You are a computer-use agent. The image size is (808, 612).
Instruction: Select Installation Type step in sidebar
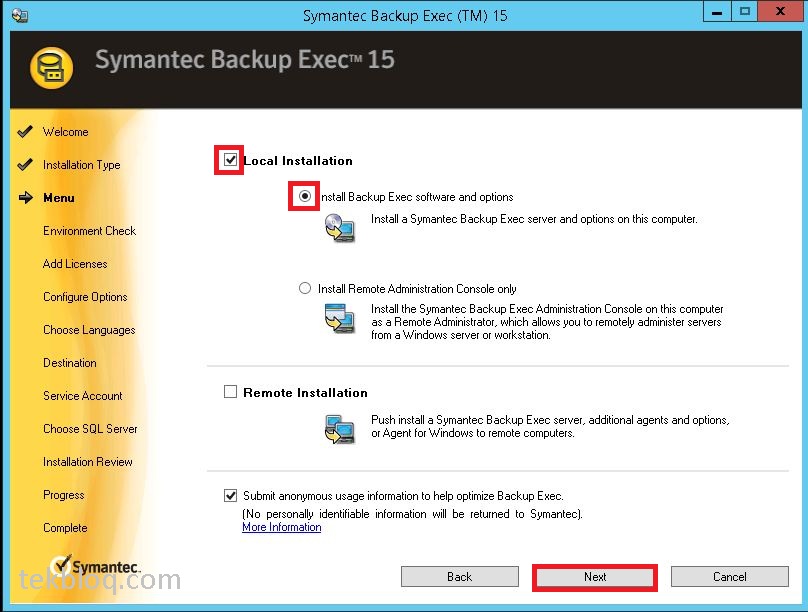pyautogui.click(x=81, y=165)
